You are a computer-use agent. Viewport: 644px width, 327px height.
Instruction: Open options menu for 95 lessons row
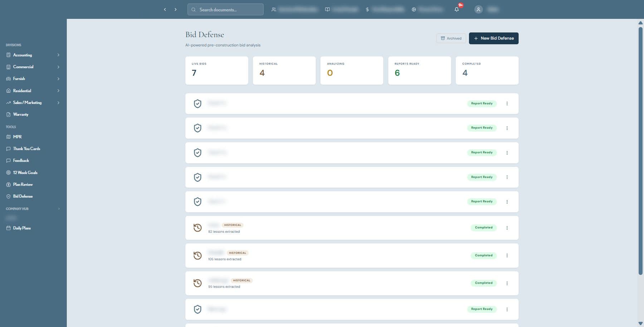[507, 283]
